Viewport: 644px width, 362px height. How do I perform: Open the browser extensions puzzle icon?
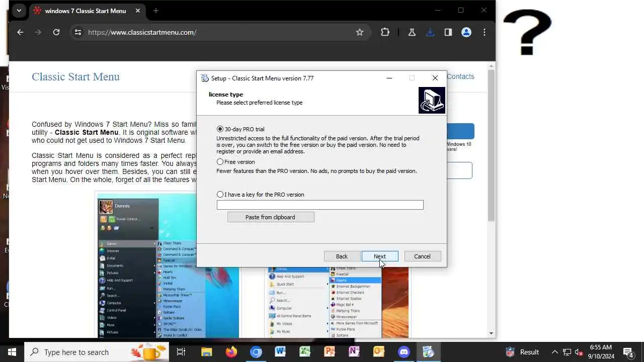[385, 32]
